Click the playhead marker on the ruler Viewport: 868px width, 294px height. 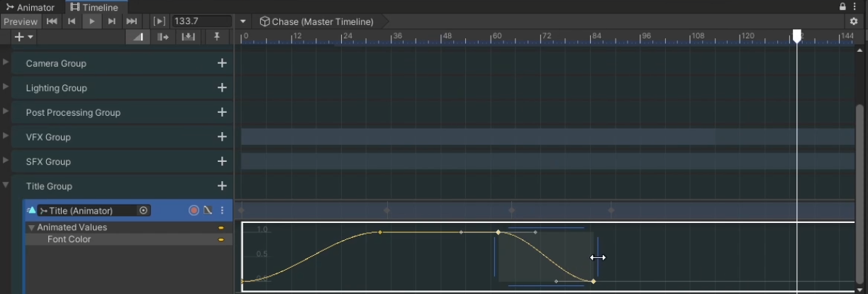click(797, 36)
